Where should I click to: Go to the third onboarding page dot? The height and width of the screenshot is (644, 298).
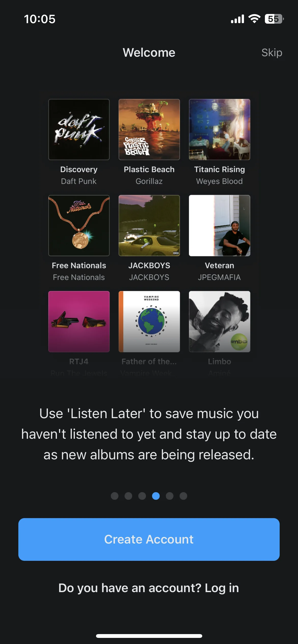coord(142,496)
